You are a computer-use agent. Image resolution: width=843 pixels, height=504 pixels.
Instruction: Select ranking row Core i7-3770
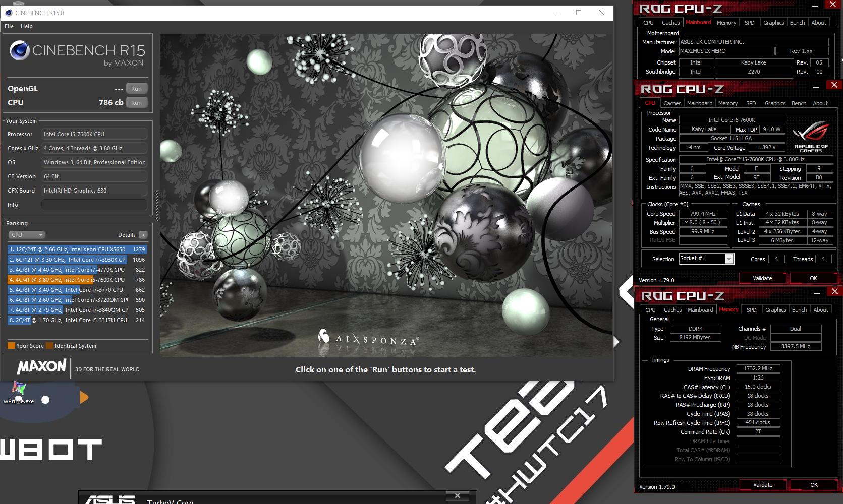click(x=77, y=290)
